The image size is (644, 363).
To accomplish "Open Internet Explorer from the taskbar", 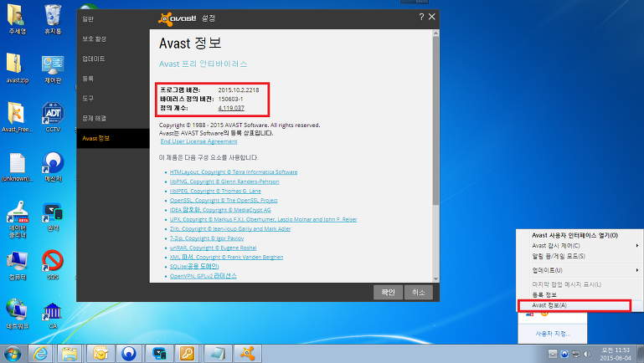I will click(40, 354).
